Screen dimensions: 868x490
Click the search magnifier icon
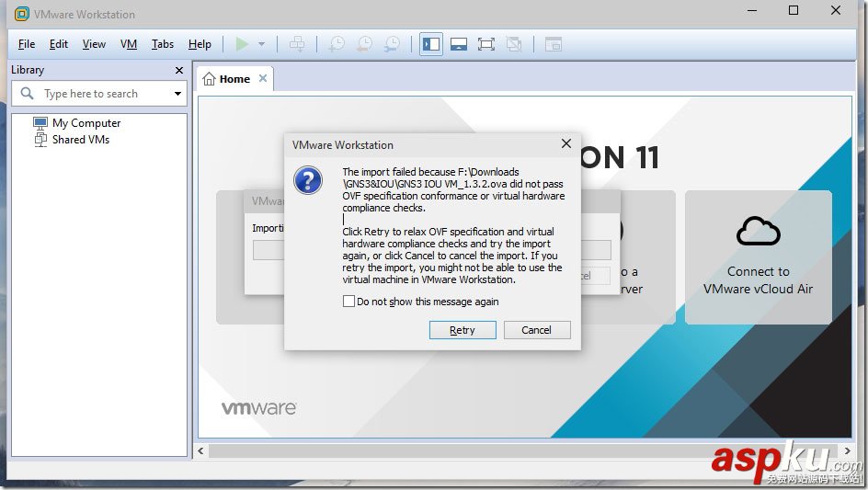point(27,93)
